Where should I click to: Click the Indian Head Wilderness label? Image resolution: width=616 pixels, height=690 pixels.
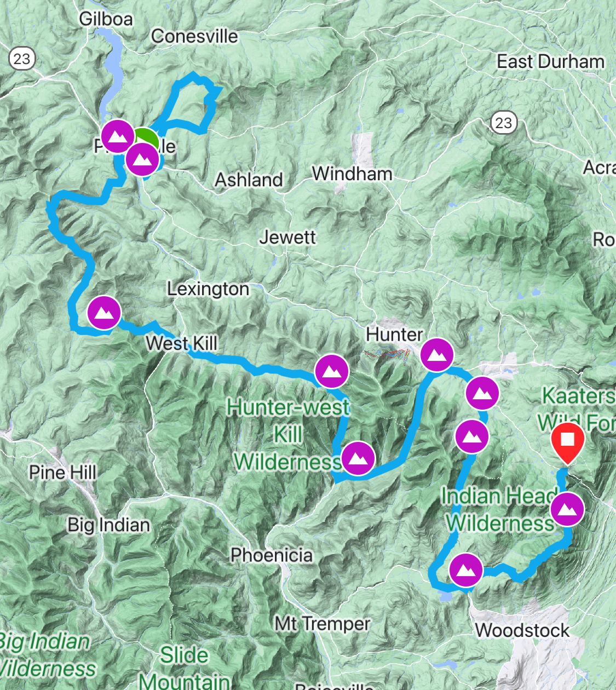pyautogui.click(x=499, y=509)
